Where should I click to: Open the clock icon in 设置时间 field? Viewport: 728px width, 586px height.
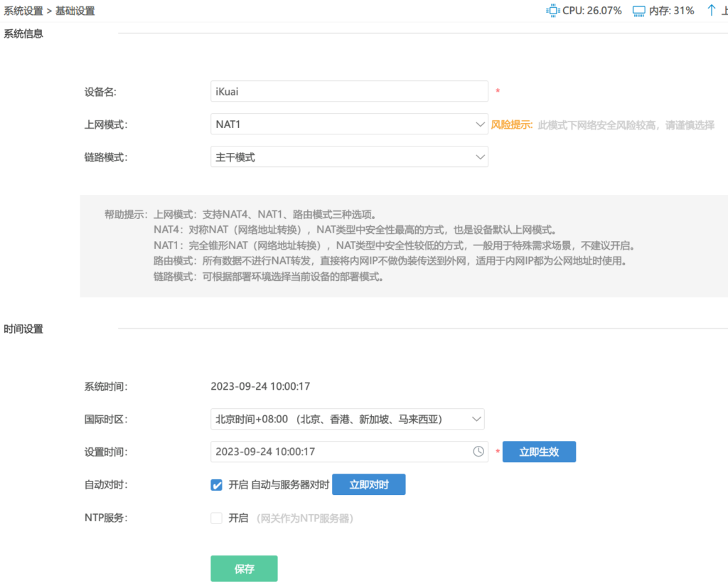[478, 452]
